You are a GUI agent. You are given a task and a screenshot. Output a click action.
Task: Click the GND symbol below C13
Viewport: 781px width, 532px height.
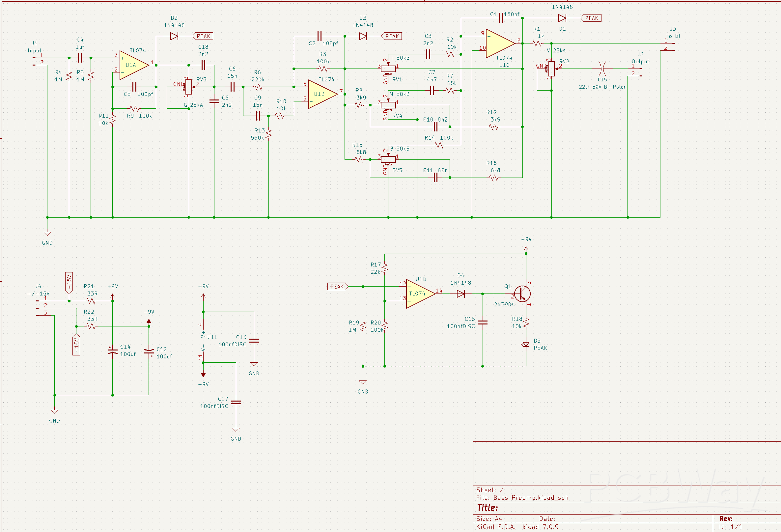click(254, 364)
